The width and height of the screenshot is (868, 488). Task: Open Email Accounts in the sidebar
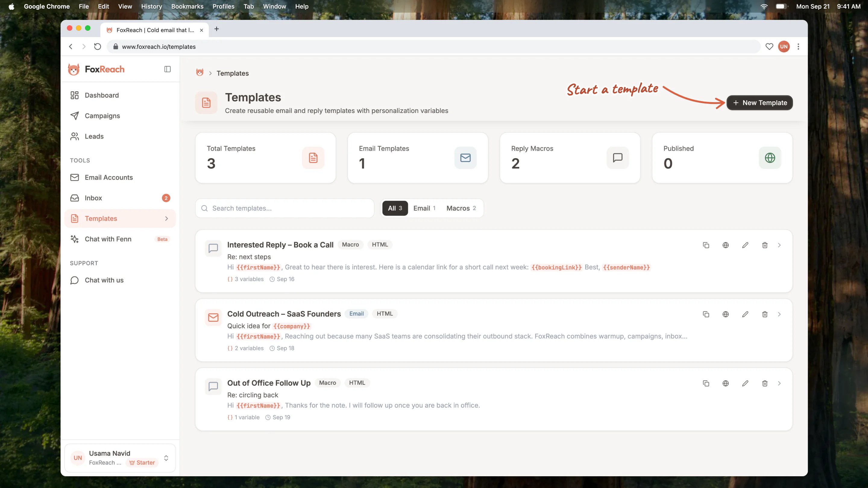point(120,177)
